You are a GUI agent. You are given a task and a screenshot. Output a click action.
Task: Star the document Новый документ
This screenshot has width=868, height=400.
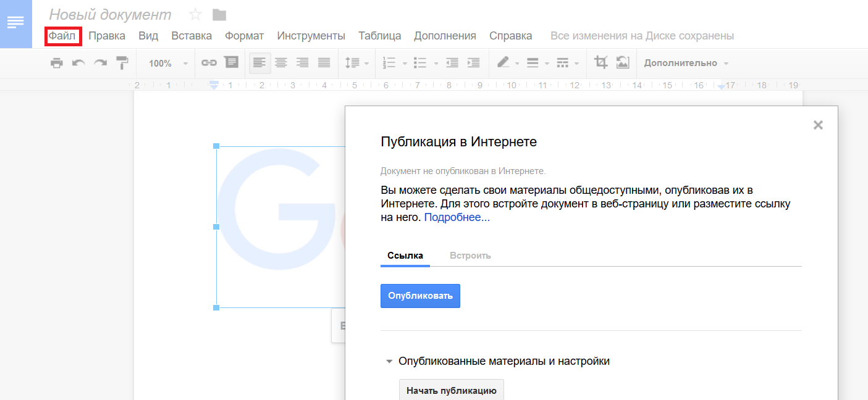click(x=195, y=14)
